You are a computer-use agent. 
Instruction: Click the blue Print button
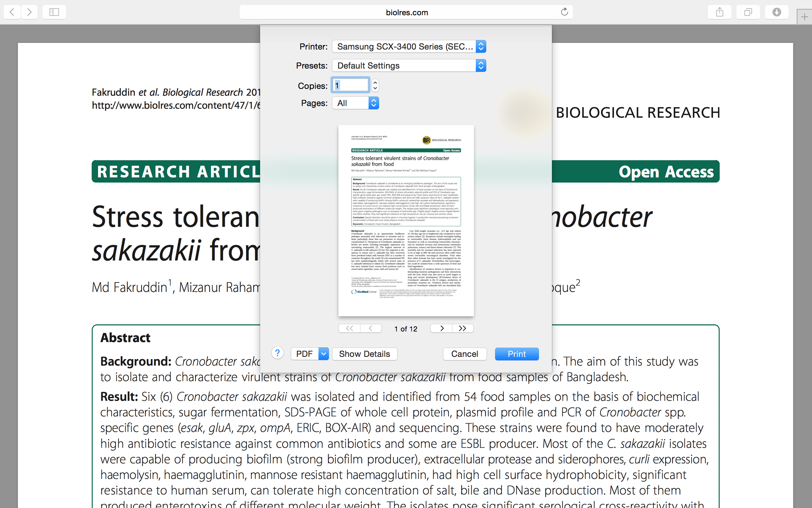(517, 354)
